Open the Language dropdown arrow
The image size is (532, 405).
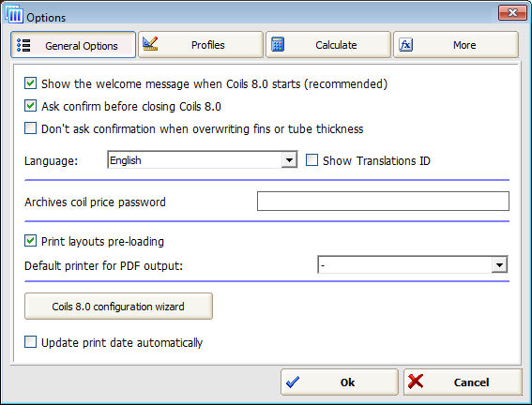pyautogui.click(x=289, y=160)
